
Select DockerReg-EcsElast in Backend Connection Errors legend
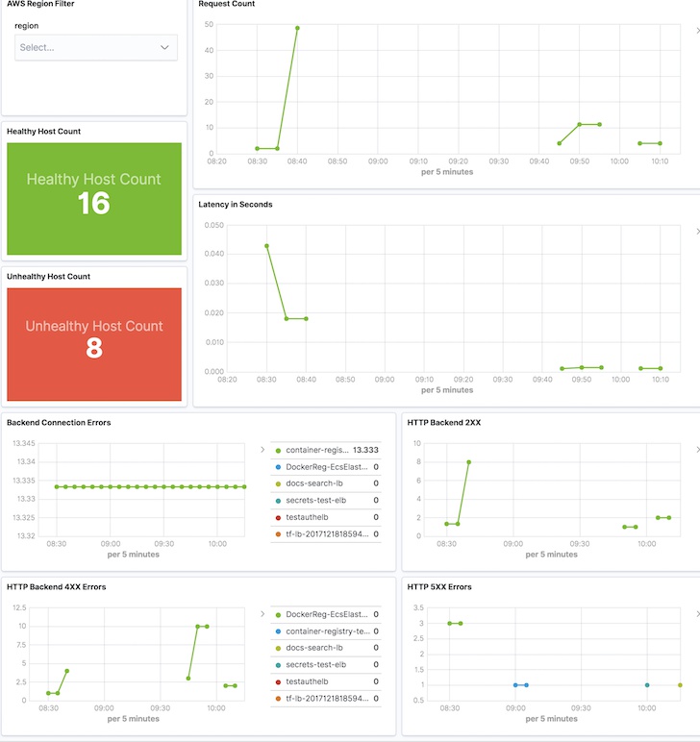pyautogui.click(x=326, y=466)
